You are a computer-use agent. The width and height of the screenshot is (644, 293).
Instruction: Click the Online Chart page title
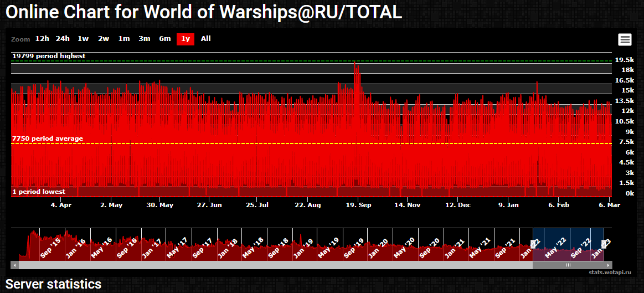click(x=204, y=12)
